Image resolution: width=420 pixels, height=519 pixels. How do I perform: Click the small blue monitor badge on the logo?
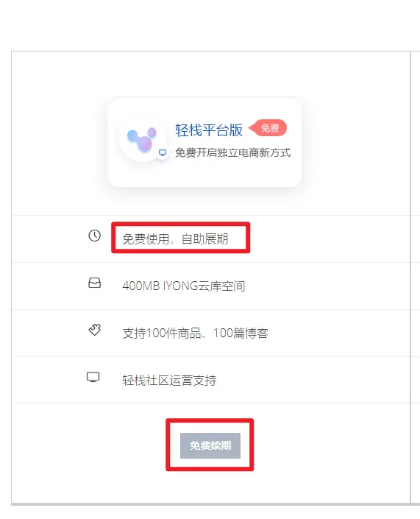(x=163, y=152)
